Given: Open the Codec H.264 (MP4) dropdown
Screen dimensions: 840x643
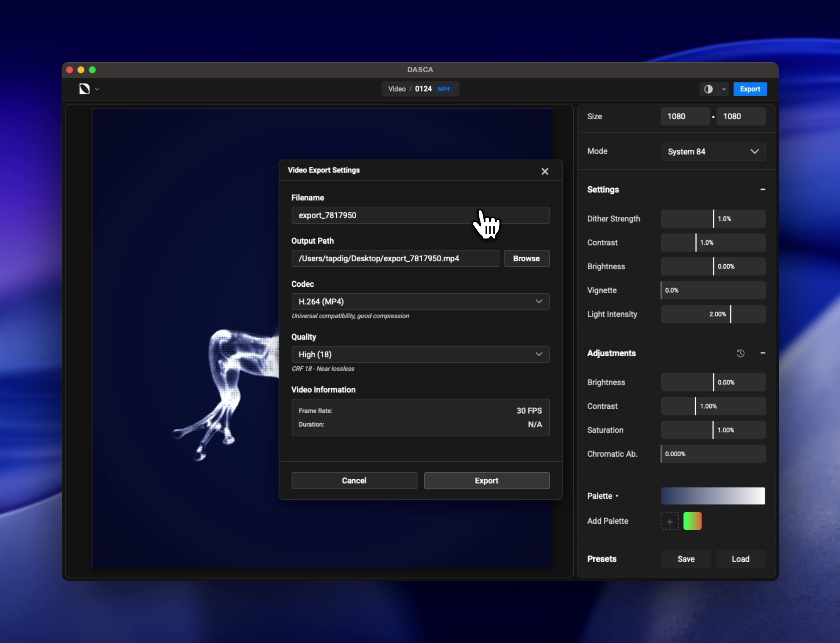Looking at the screenshot, I should tap(420, 301).
